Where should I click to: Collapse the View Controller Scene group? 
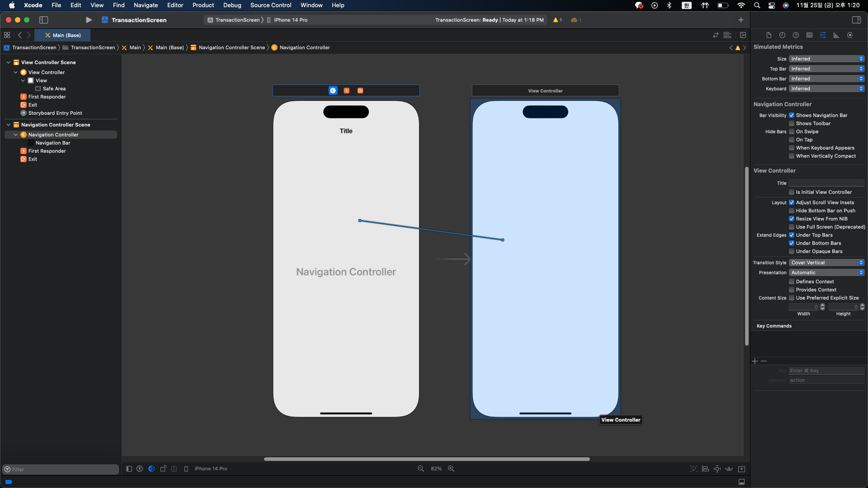[8, 62]
